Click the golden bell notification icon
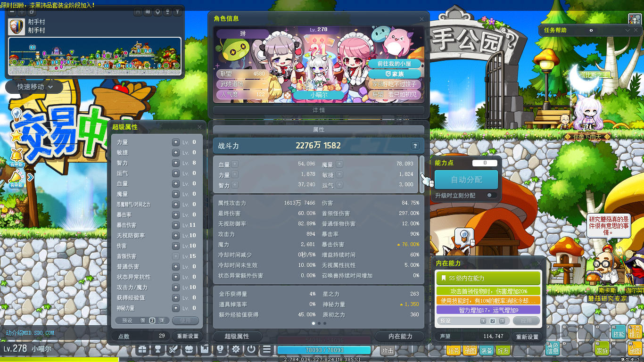The width and height of the screenshot is (644, 362). point(17,155)
